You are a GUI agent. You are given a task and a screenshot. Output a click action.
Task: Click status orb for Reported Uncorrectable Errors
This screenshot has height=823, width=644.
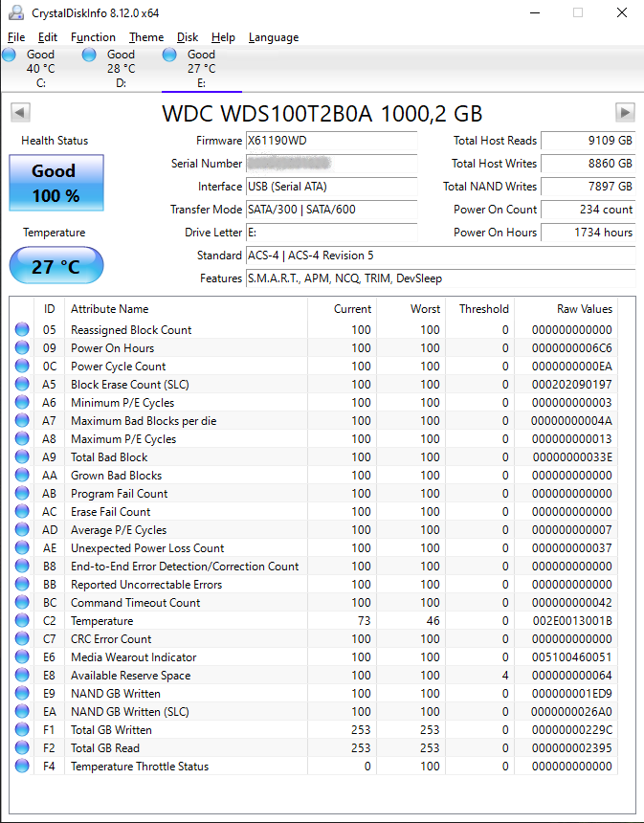tap(22, 584)
